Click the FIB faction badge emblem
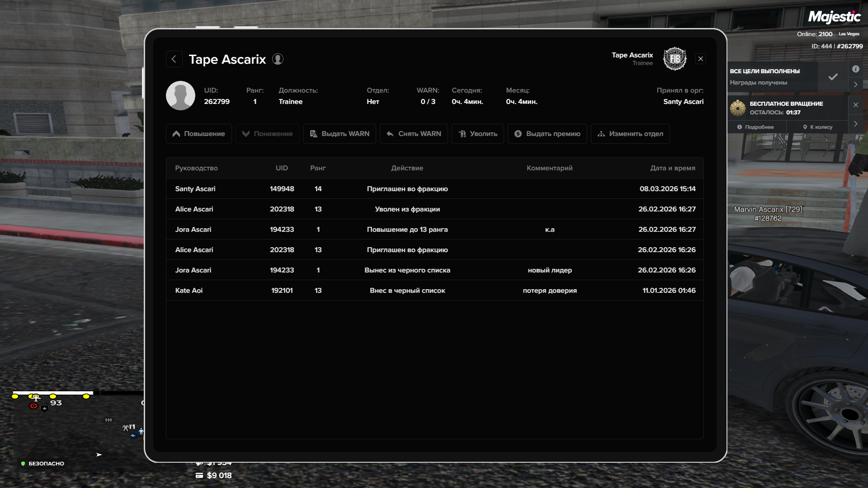The width and height of the screenshot is (868, 488). coord(675,59)
